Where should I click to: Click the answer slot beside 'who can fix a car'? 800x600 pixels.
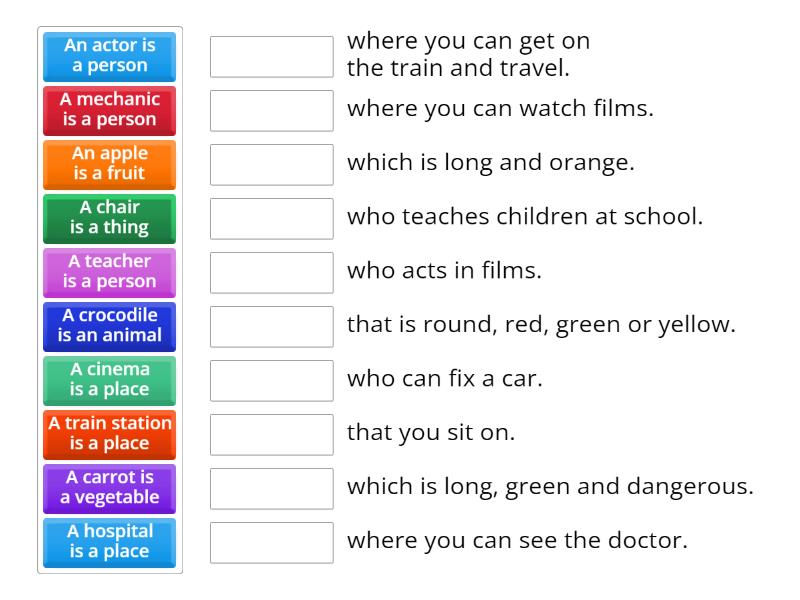coord(271,380)
